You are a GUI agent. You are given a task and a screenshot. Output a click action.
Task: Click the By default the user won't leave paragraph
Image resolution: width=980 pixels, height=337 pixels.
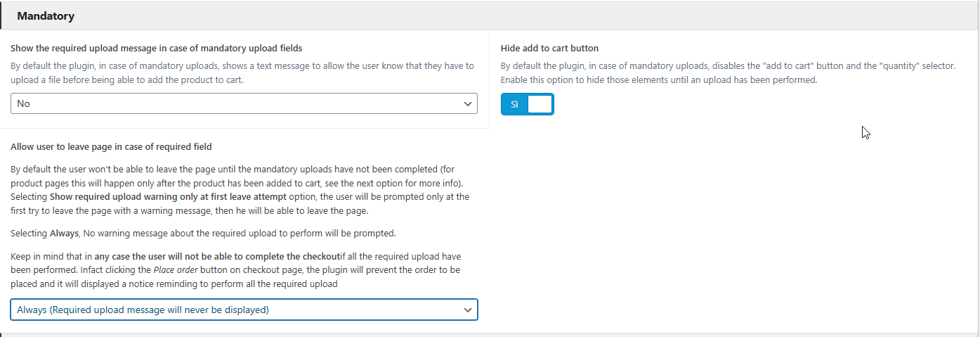click(240, 190)
